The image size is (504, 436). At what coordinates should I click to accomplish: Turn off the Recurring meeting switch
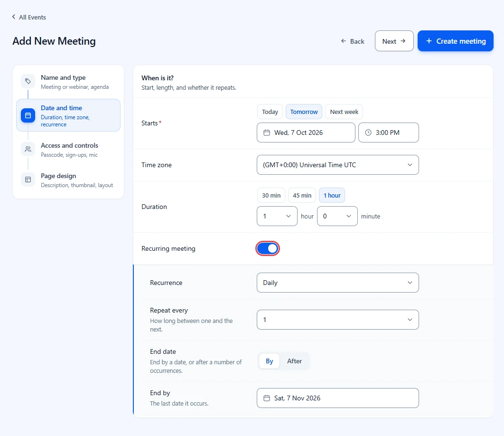point(268,248)
